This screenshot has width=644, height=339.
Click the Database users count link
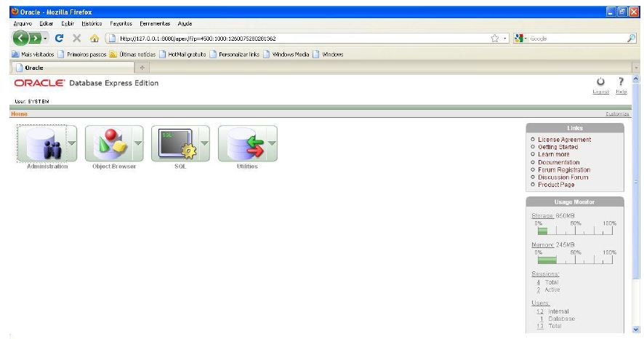542,319
